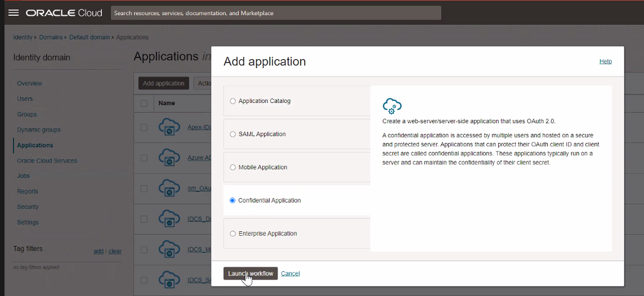
Task: Go to Domains in the breadcrumb
Action: [51, 37]
